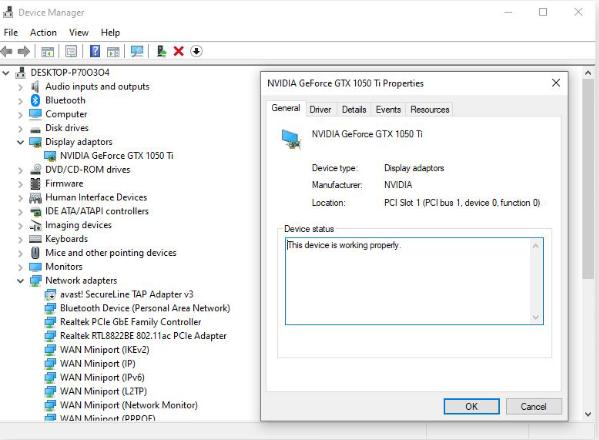Select the Disk drives icon
Viewport: 599px width, 440px height.
click(x=35, y=129)
